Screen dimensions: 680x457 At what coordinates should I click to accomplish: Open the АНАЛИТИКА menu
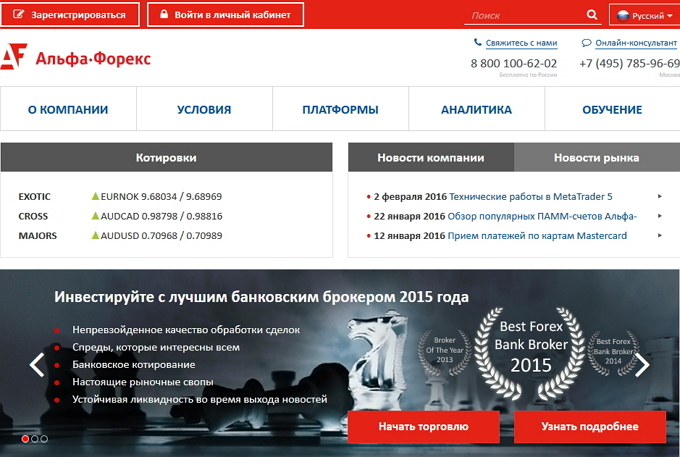(x=476, y=109)
